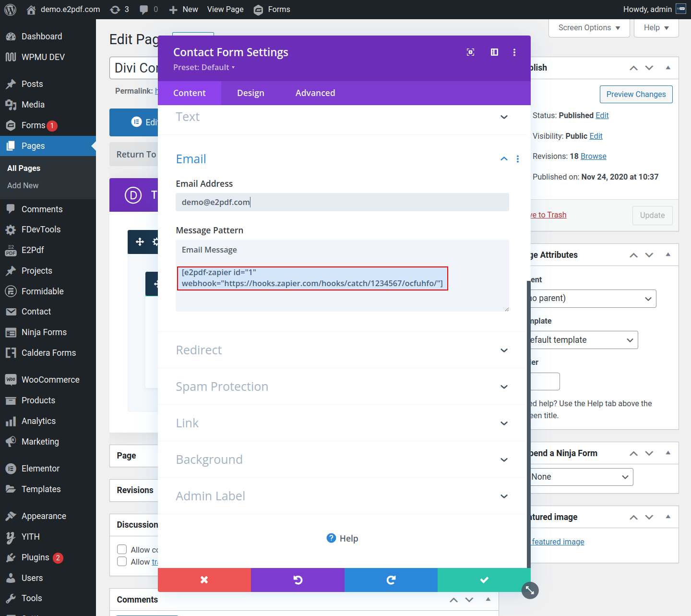This screenshot has height=616, width=691.
Task: Switch to the Advanced tab
Action: (x=315, y=93)
